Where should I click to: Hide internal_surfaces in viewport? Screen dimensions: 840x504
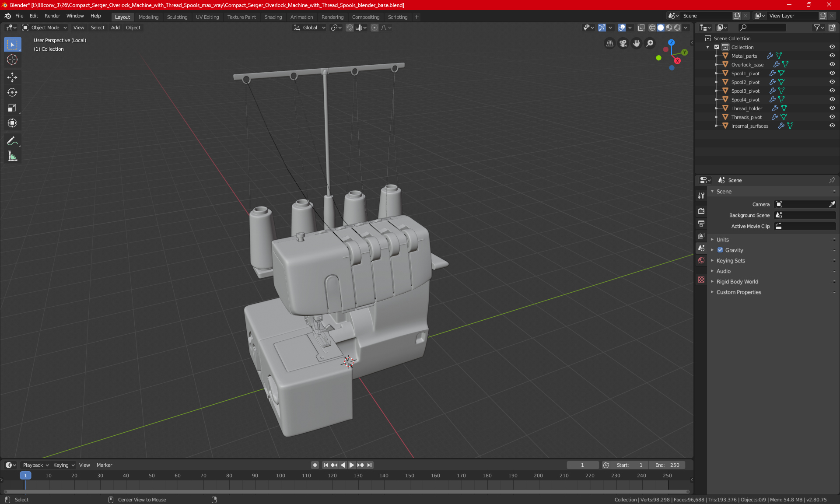[832, 126]
